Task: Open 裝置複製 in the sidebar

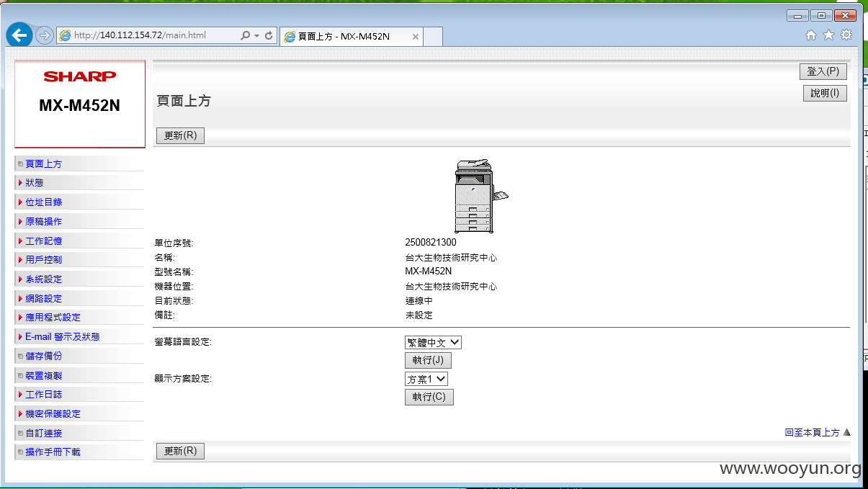Action: click(43, 376)
